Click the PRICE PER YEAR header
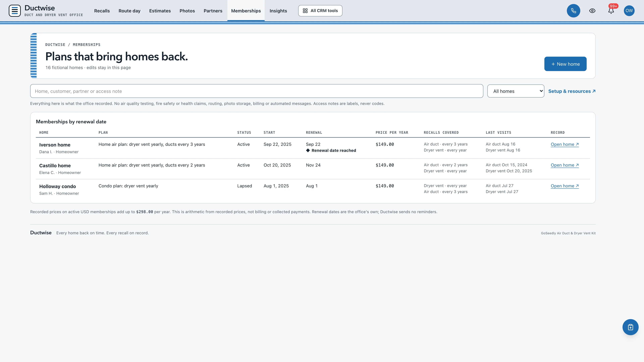The image size is (644, 362). click(392, 133)
